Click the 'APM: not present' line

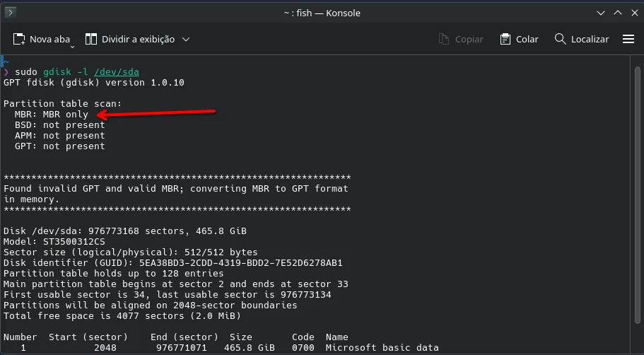(59, 136)
